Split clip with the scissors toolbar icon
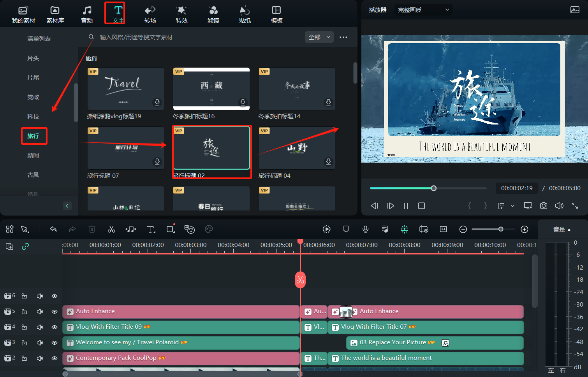 tap(111, 229)
